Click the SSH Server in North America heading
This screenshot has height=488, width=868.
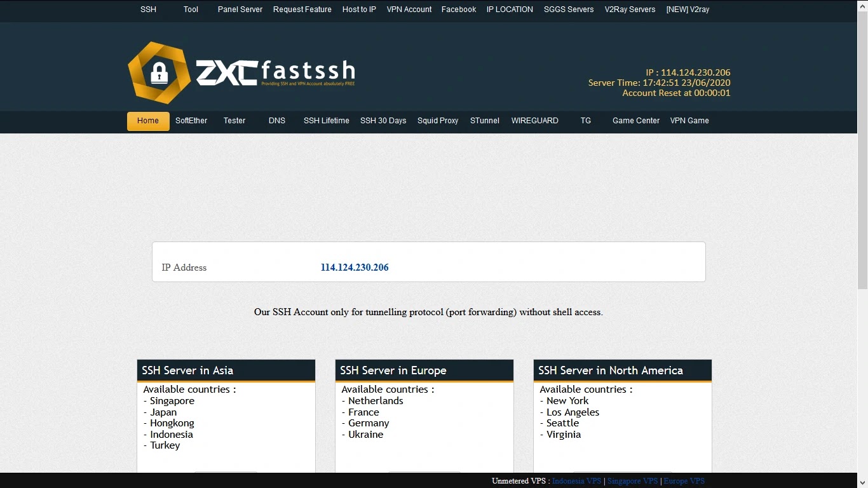coord(611,370)
